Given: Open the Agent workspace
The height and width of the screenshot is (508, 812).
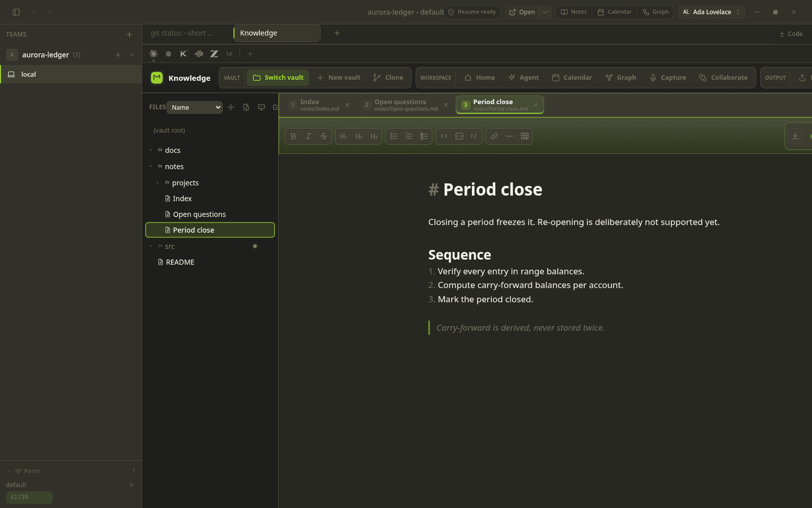Looking at the screenshot, I should click(x=523, y=78).
